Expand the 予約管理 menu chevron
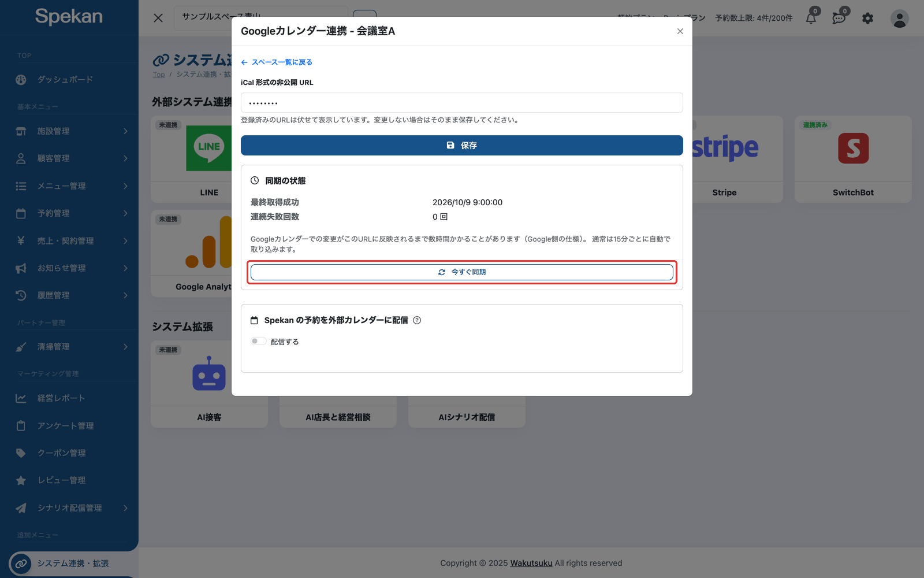Screen dimensions: 924x578 tap(125, 213)
